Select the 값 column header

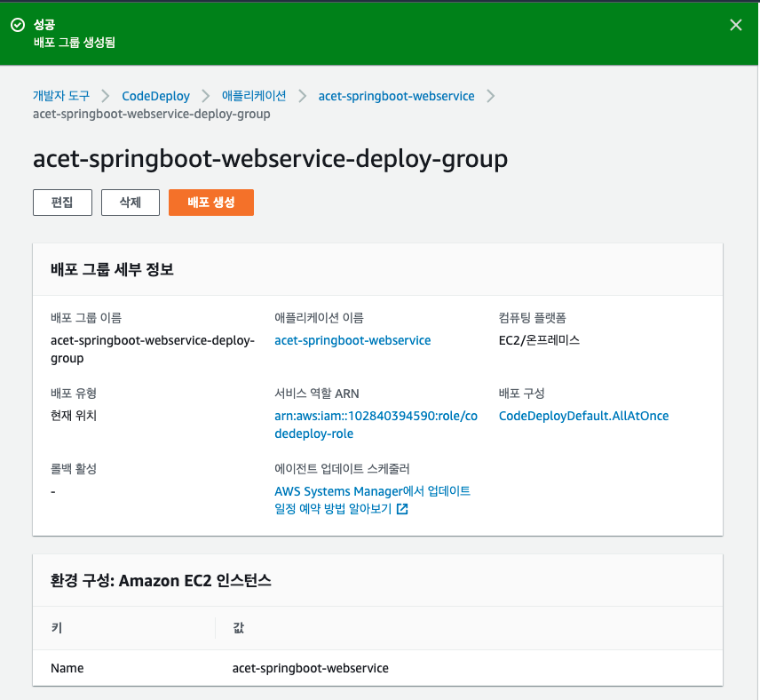point(239,628)
